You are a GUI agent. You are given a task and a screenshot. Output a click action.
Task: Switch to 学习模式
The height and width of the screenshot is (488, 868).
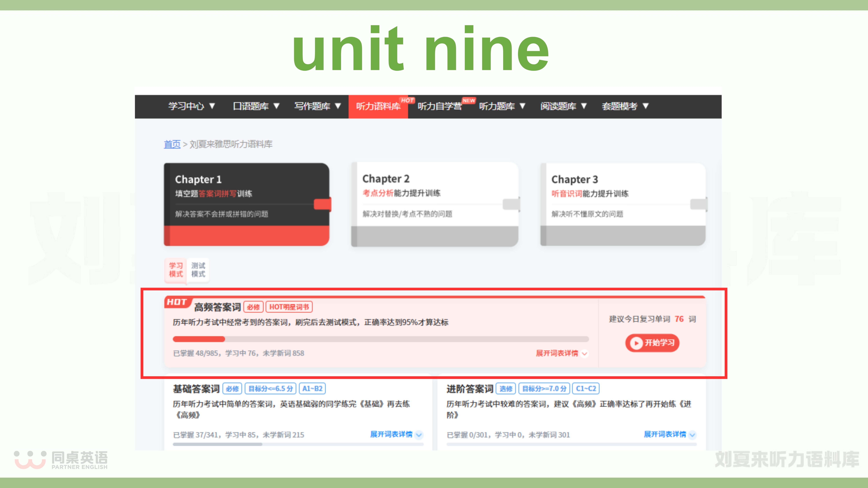[x=176, y=270]
